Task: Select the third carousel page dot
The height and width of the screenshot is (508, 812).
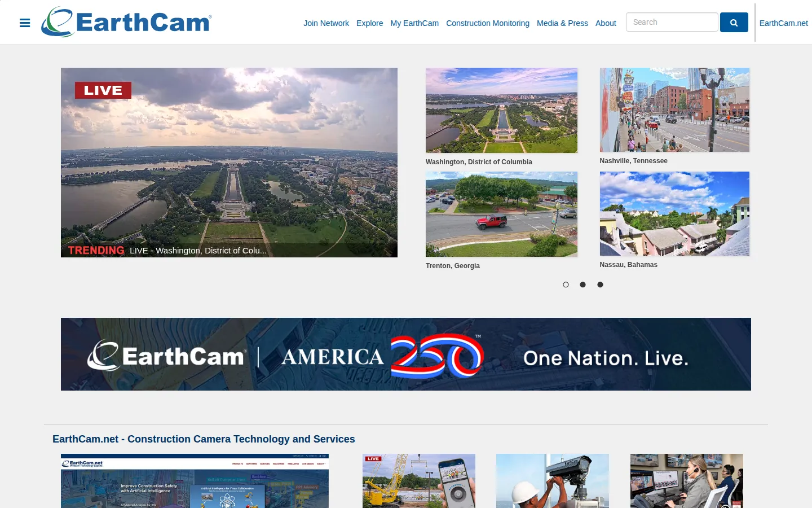Action: [600, 284]
